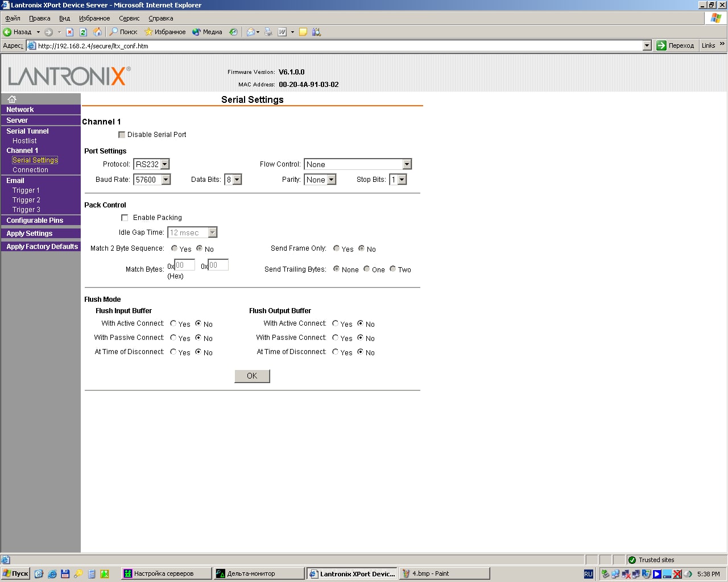Select Yes for Flush Output At Time of Disconnect
Viewport: 728px width, 582px height.
tap(335, 352)
